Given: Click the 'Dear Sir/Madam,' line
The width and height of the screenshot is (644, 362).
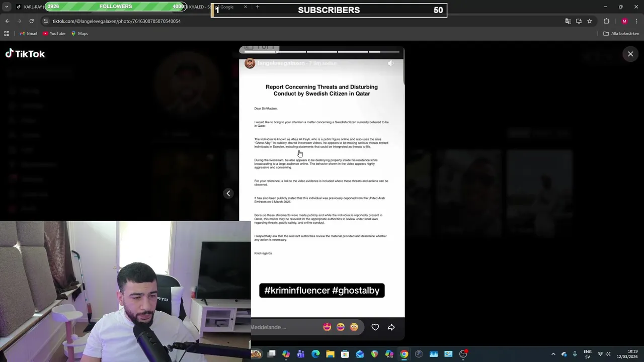Looking at the screenshot, I should tap(266, 109).
